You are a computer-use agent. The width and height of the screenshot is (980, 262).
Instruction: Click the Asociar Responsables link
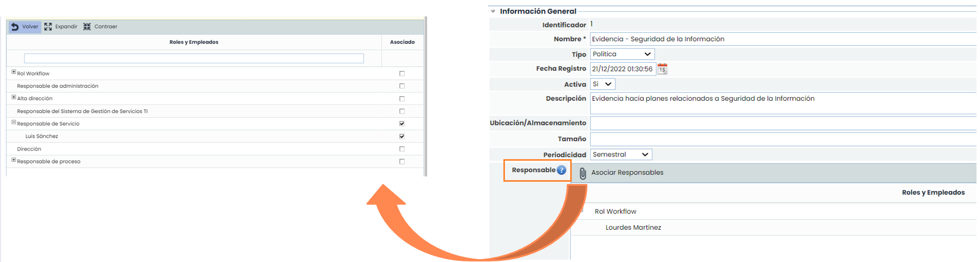tap(627, 173)
